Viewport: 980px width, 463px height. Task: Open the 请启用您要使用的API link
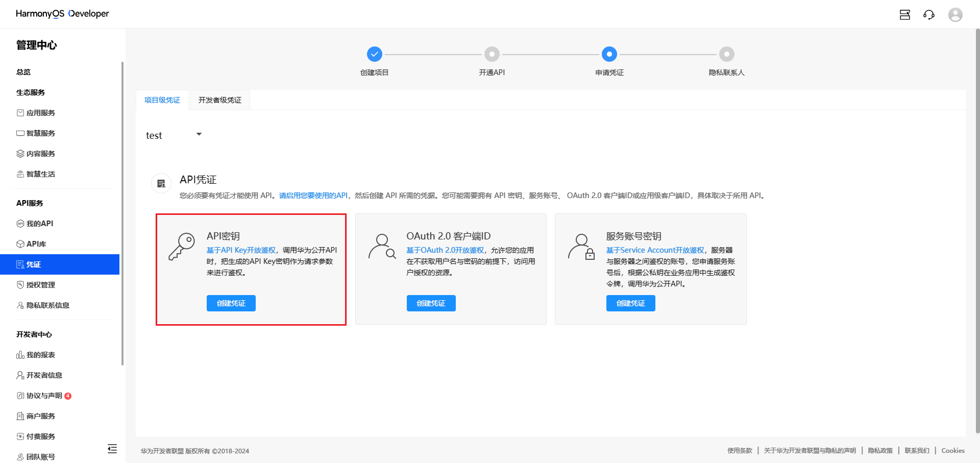313,196
